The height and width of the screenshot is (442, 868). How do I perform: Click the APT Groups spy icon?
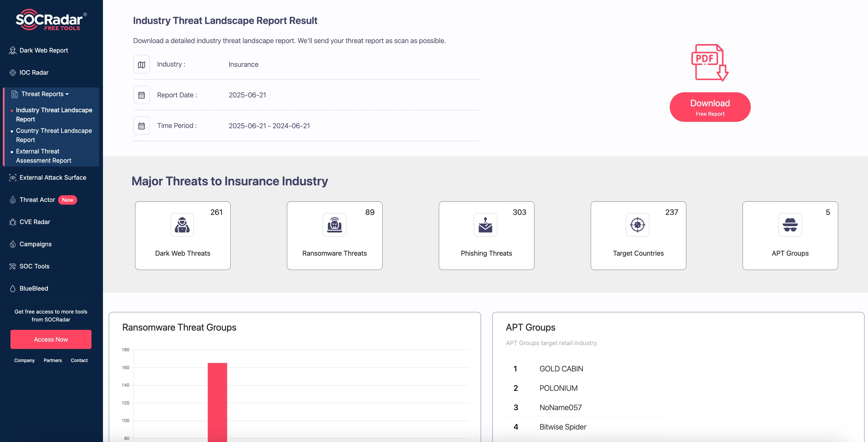pyautogui.click(x=790, y=225)
